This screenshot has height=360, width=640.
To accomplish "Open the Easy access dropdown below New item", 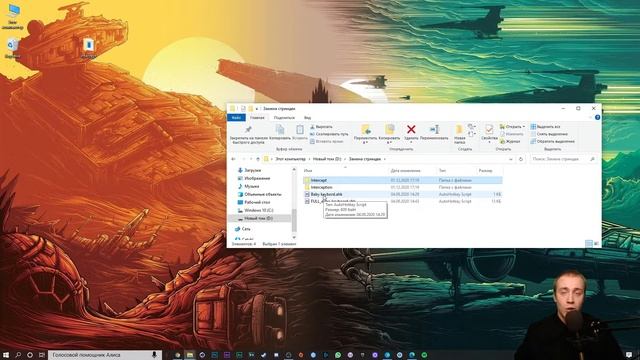I will click(472, 134).
